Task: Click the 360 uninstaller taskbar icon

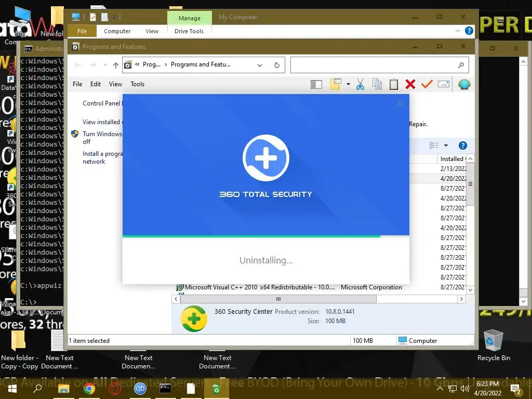Action: (x=216, y=389)
